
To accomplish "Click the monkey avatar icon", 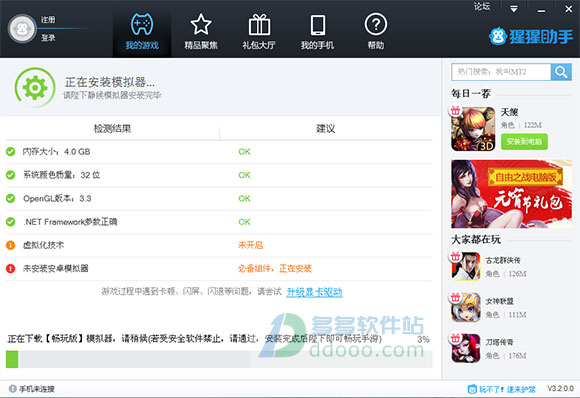I will [x=22, y=28].
